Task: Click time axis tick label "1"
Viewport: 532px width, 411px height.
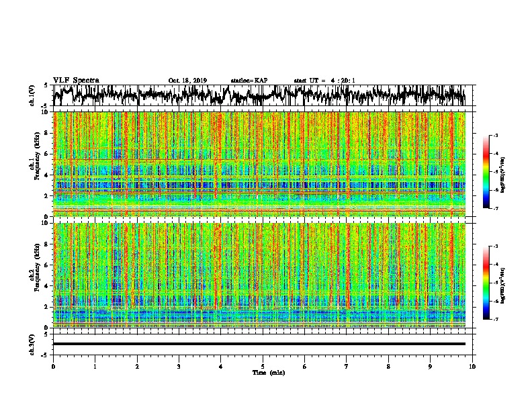Action: [x=95, y=367]
